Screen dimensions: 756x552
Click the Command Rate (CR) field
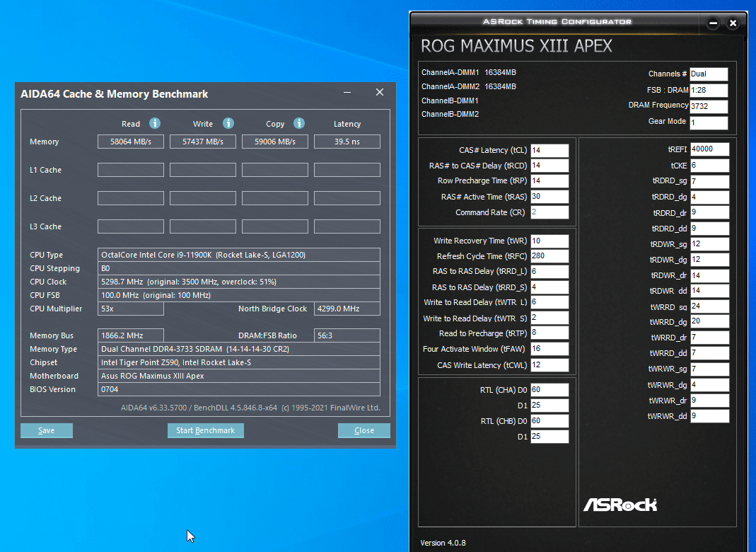[549, 212]
